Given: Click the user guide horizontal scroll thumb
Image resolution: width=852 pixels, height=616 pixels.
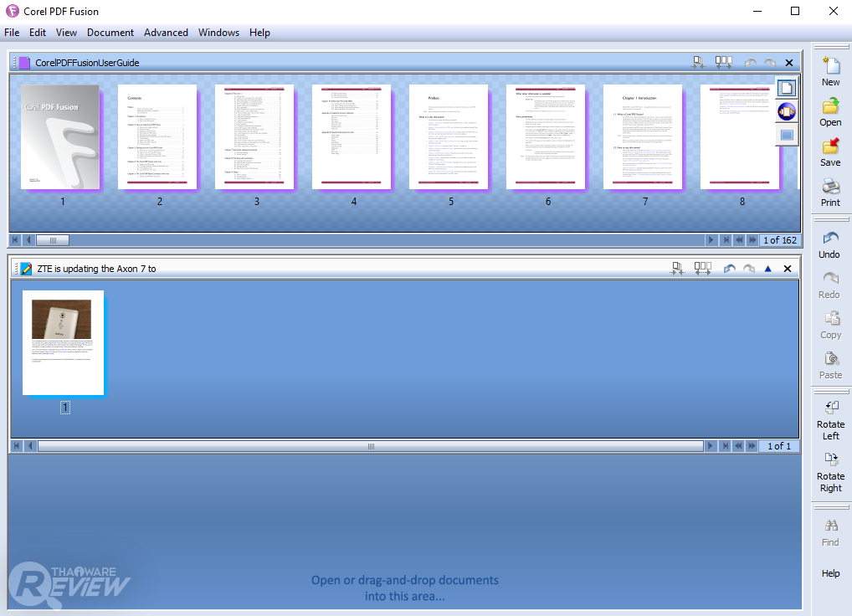Looking at the screenshot, I should [53, 239].
